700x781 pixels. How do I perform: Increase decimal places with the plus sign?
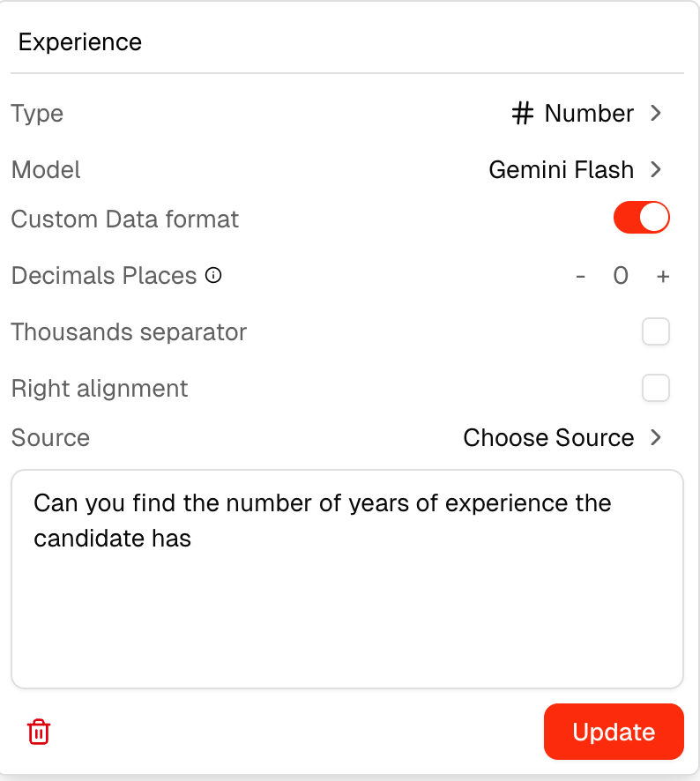[663, 277]
